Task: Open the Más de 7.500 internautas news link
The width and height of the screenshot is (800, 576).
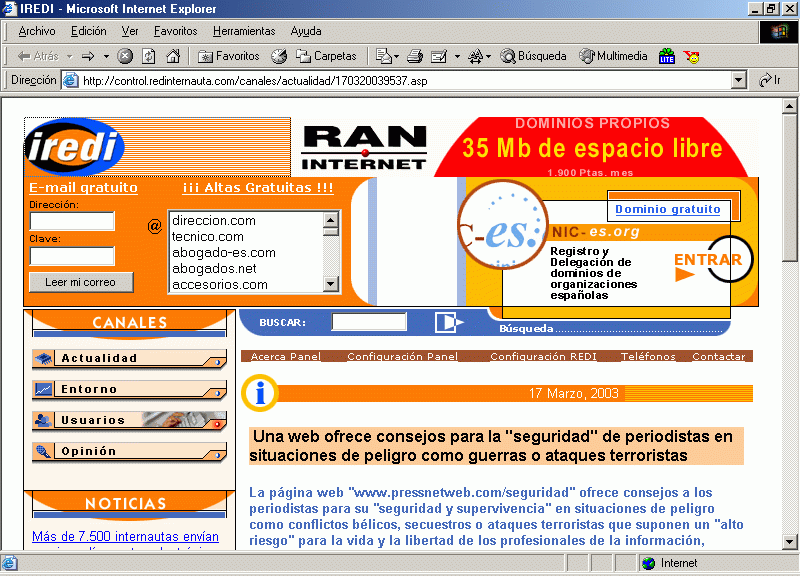Action: click(x=126, y=537)
